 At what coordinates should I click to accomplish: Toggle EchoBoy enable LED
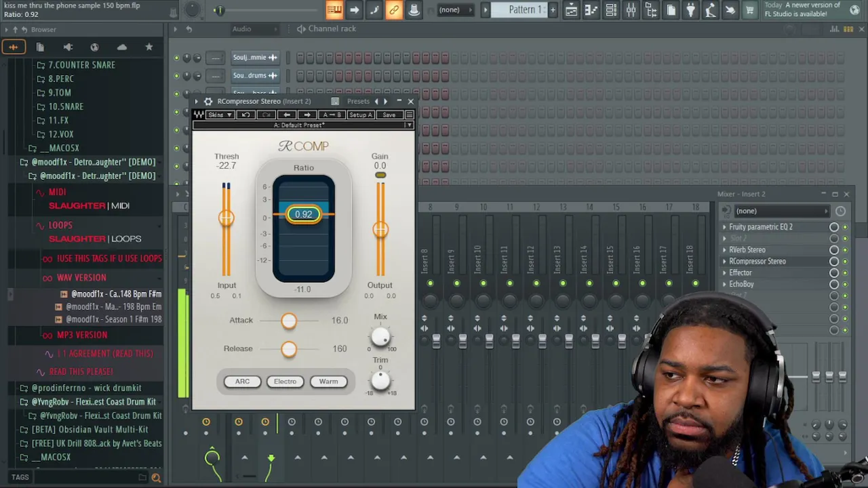845,285
